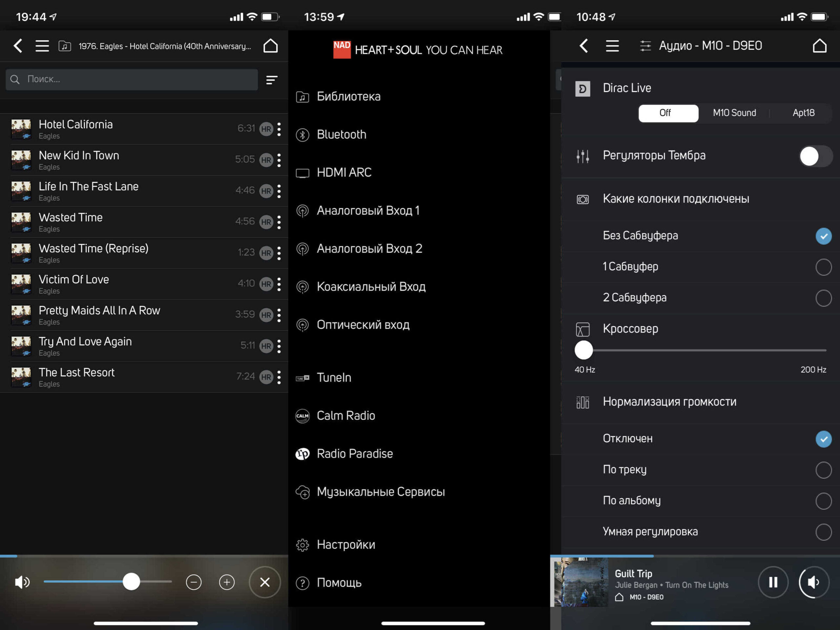Open more options for Try And Love Again
This screenshot has width=840, height=630.
tap(279, 346)
